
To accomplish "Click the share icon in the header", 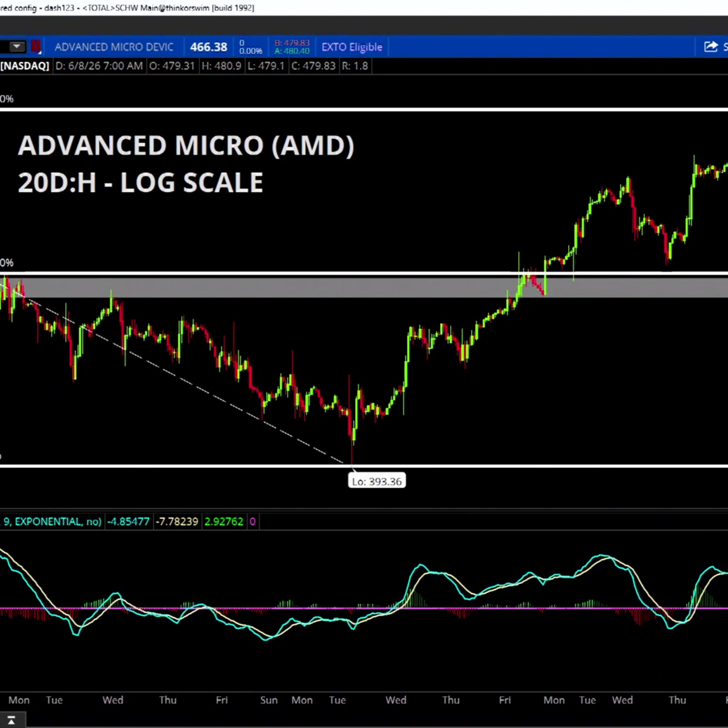I will 711,47.
